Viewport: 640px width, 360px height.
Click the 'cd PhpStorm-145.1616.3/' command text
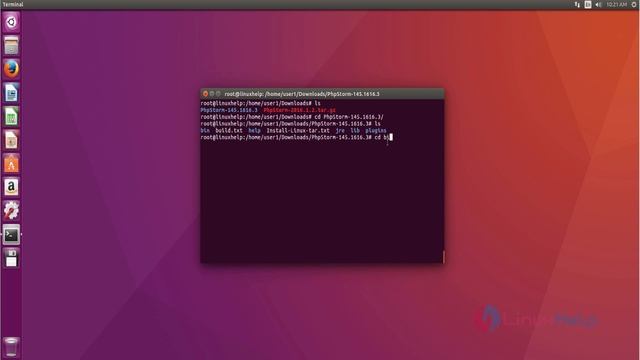349,117
